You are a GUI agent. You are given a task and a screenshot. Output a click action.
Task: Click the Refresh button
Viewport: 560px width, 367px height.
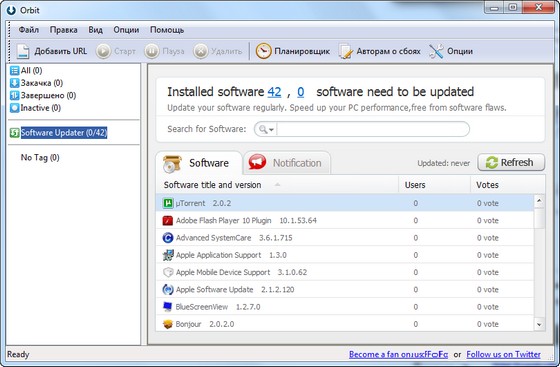[x=511, y=162]
